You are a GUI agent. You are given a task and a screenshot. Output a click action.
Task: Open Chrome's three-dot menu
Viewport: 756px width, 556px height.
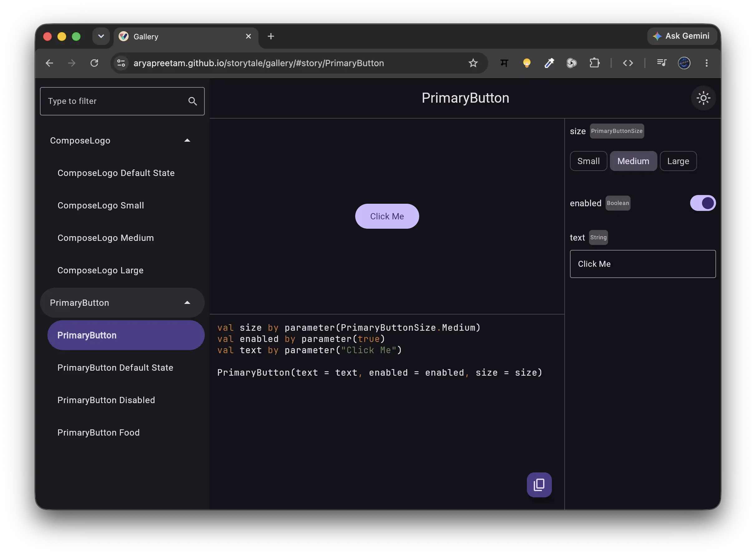pos(706,63)
